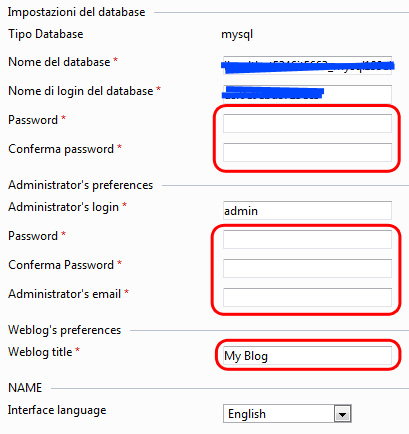Screen dimensions: 409x434
Task: Click the Weblog title label text
Action: coord(40,352)
